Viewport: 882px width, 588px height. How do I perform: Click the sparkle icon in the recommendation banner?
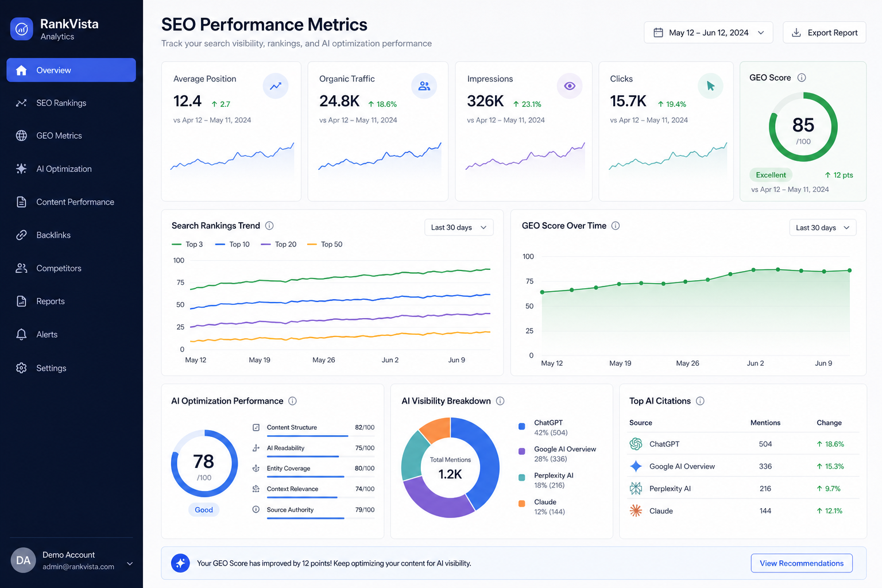tap(180, 563)
